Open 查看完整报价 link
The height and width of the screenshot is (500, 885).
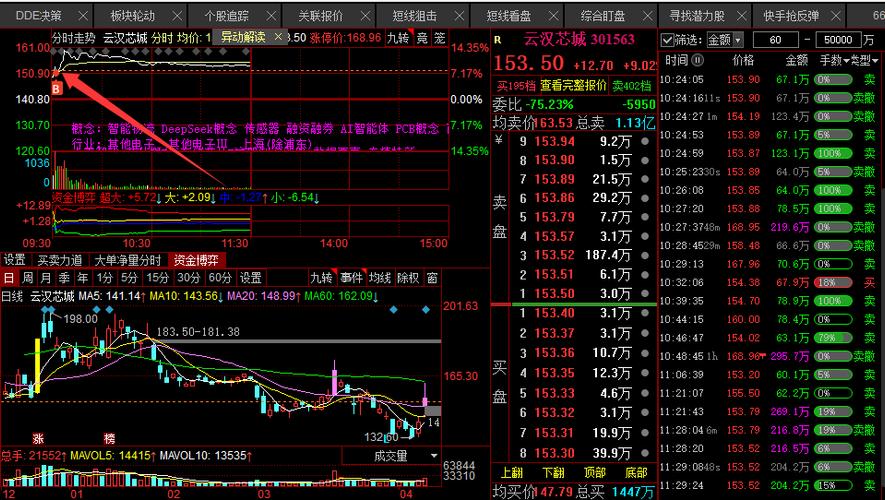click(x=573, y=85)
